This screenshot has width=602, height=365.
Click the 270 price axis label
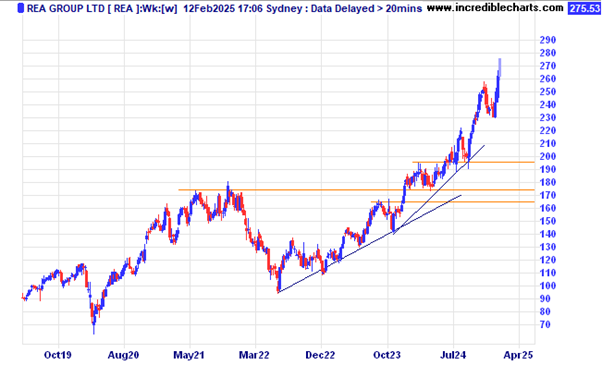(547, 66)
